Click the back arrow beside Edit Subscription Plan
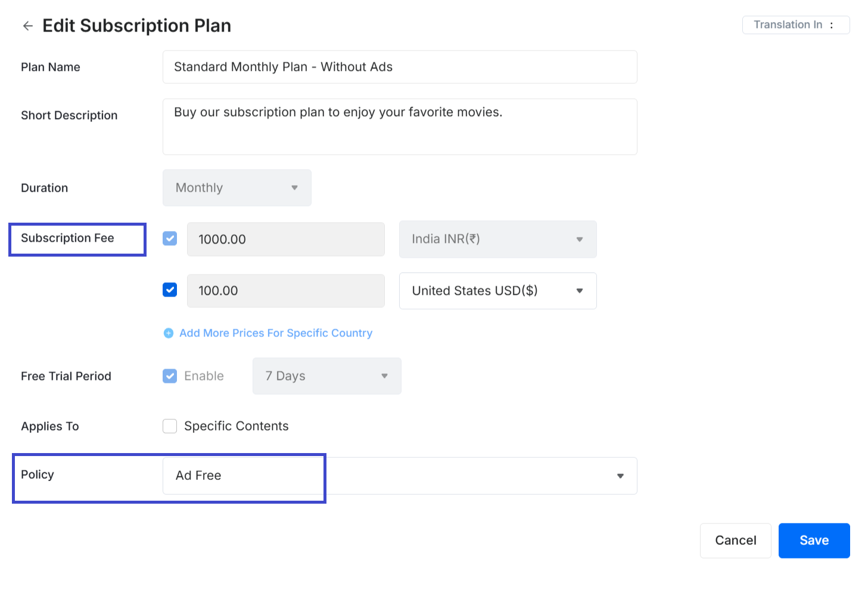868x590 pixels. pyautogui.click(x=27, y=26)
